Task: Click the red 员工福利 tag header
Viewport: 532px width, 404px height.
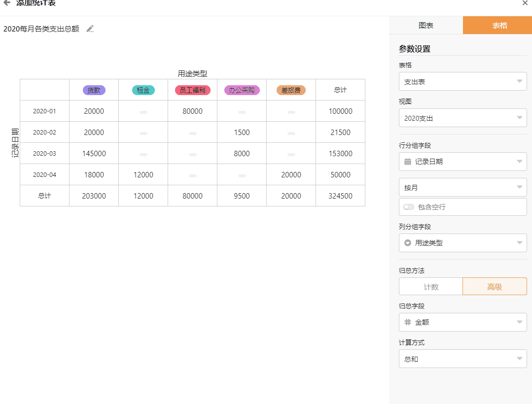Action: (192, 90)
